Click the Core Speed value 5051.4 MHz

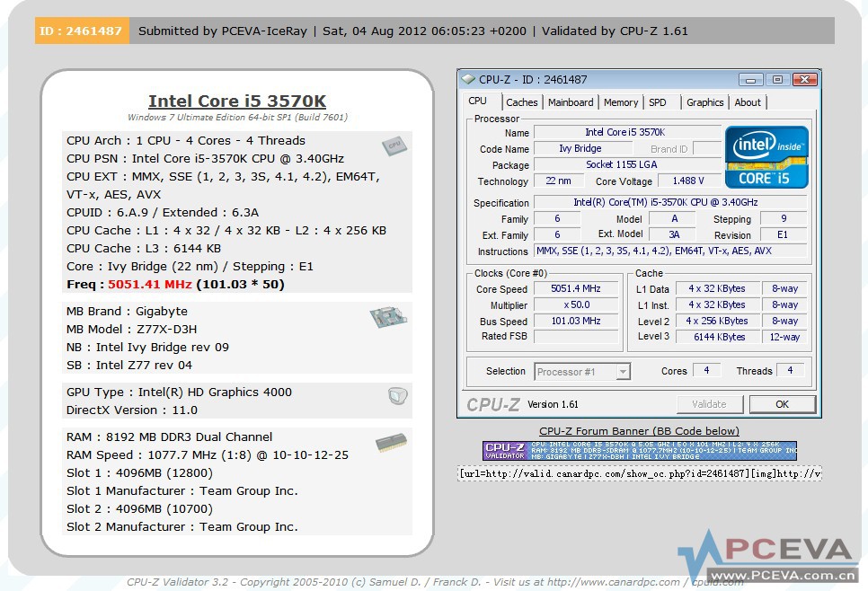576,289
